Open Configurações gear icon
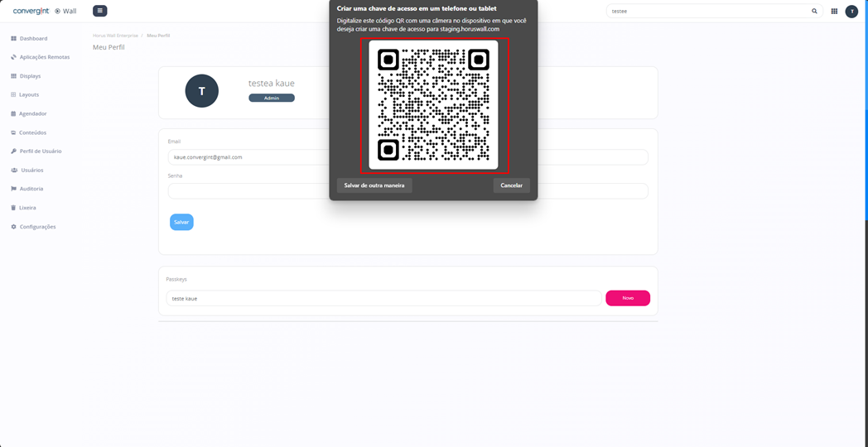 tap(14, 227)
